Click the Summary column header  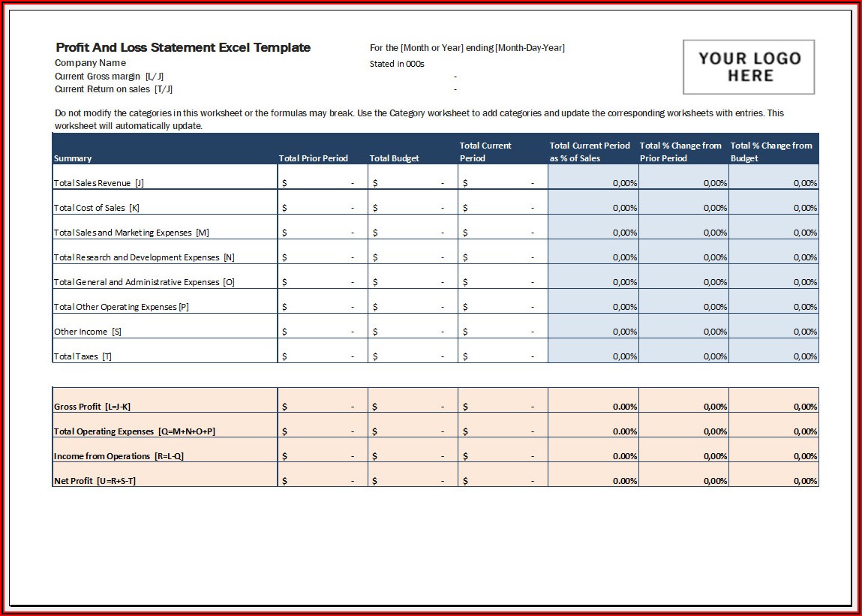click(x=73, y=158)
